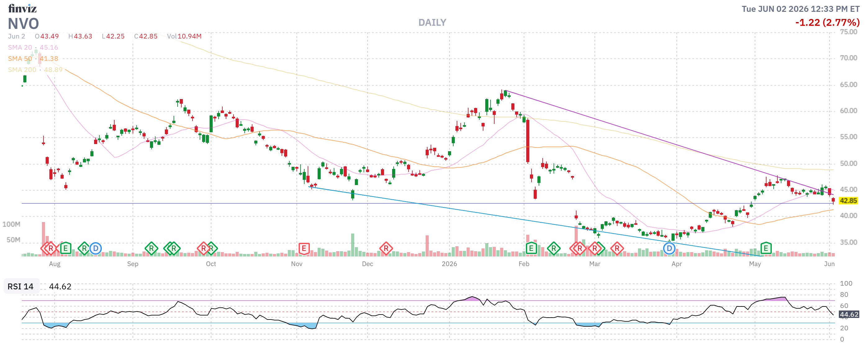Click the green E earnings marker in February
This screenshot has height=349, width=868.
(x=531, y=249)
